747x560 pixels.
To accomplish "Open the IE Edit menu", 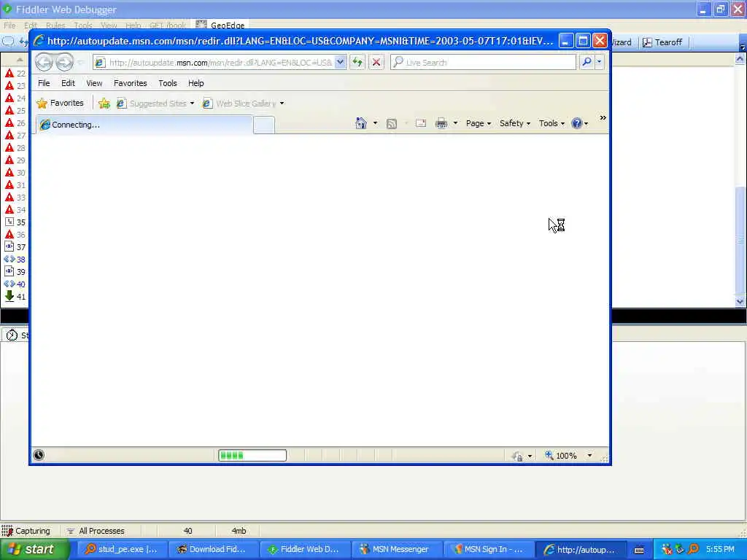I will (68, 83).
